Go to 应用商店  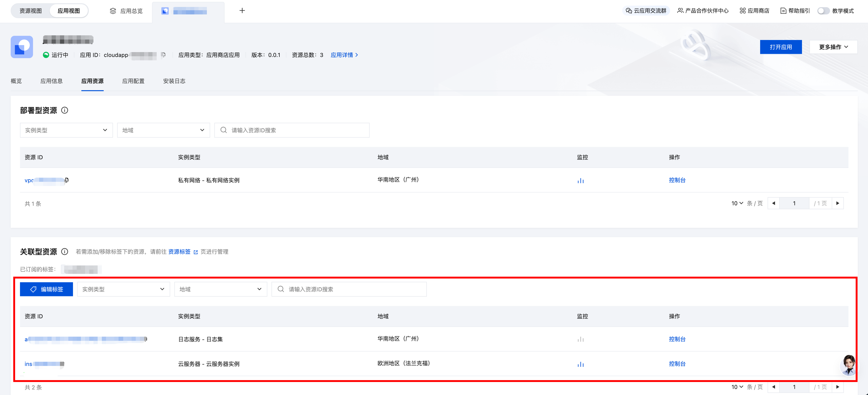[x=754, y=11]
